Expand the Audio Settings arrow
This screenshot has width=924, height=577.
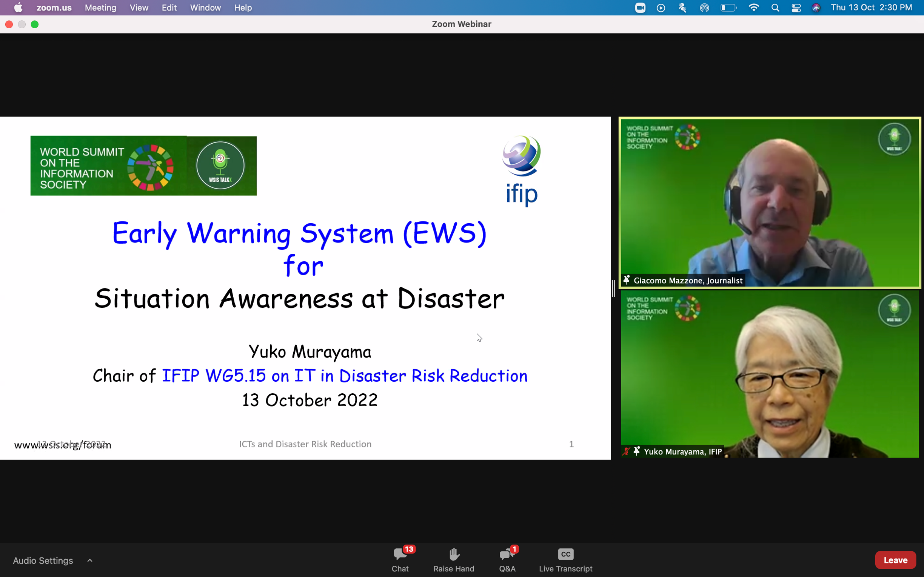click(90, 560)
